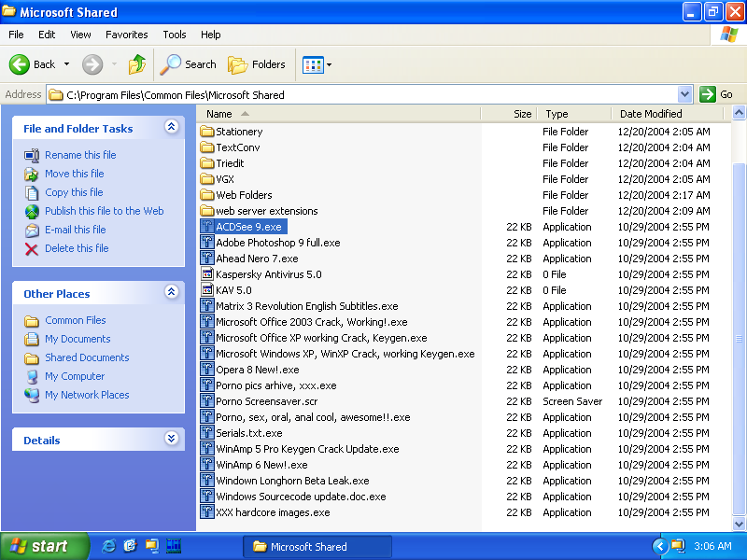Select the Web Folders folder icon
Screen dimensions: 747x560
[206, 195]
